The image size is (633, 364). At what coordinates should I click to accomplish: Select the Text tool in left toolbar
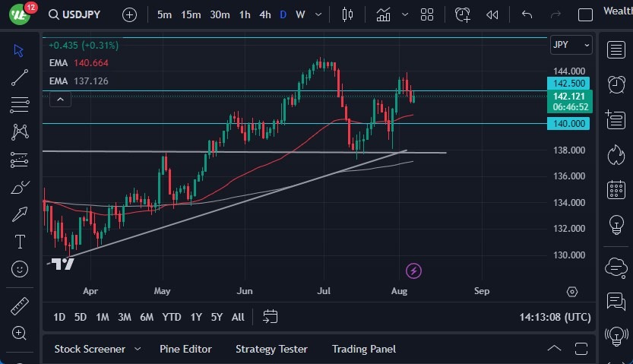[x=20, y=242]
